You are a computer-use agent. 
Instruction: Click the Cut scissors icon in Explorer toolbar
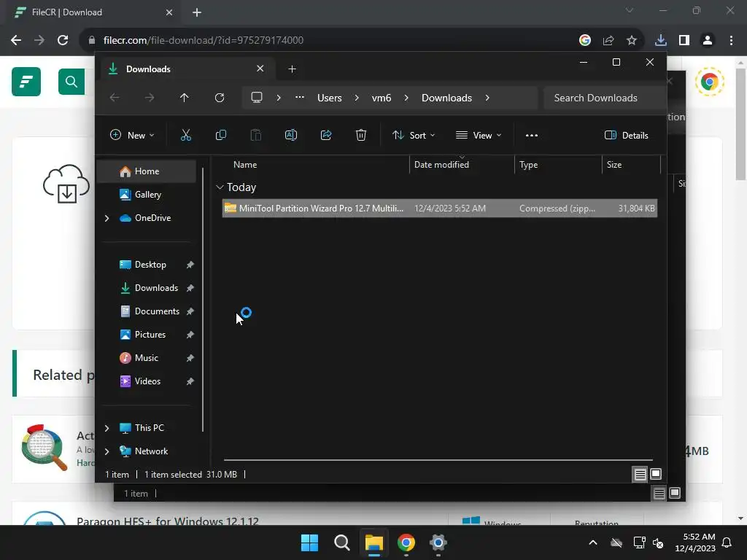186,135
